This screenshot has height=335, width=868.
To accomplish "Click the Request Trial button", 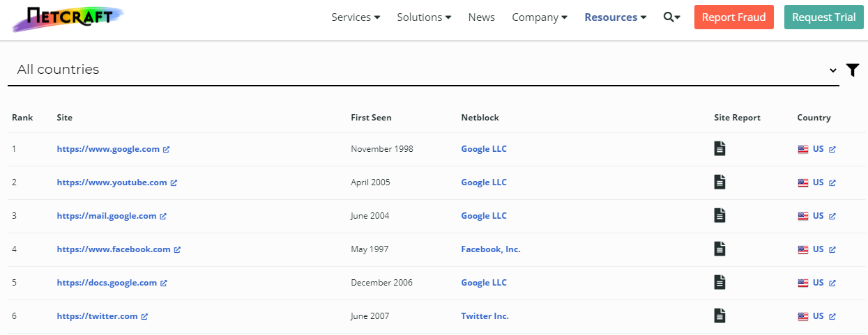I will point(823,17).
